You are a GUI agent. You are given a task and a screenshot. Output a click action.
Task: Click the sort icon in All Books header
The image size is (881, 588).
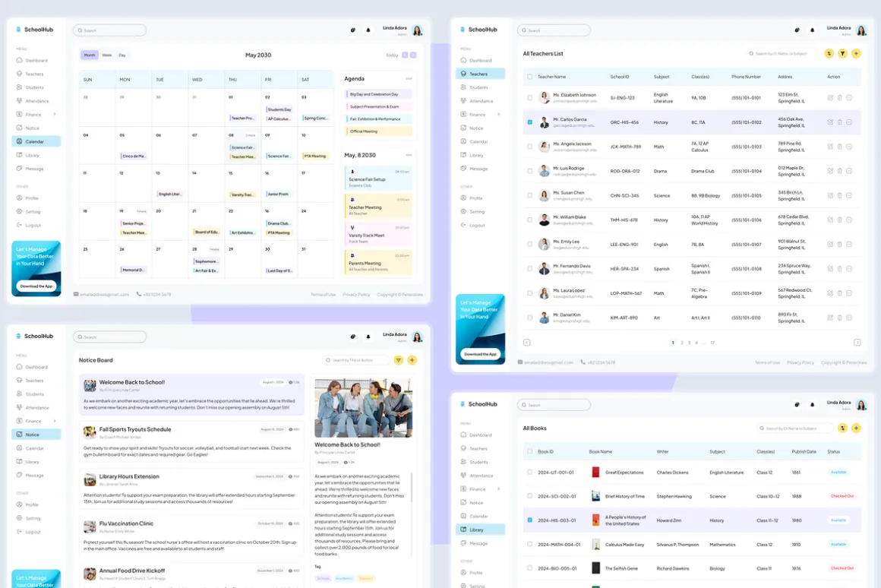pyautogui.click(x=842, y=428)
